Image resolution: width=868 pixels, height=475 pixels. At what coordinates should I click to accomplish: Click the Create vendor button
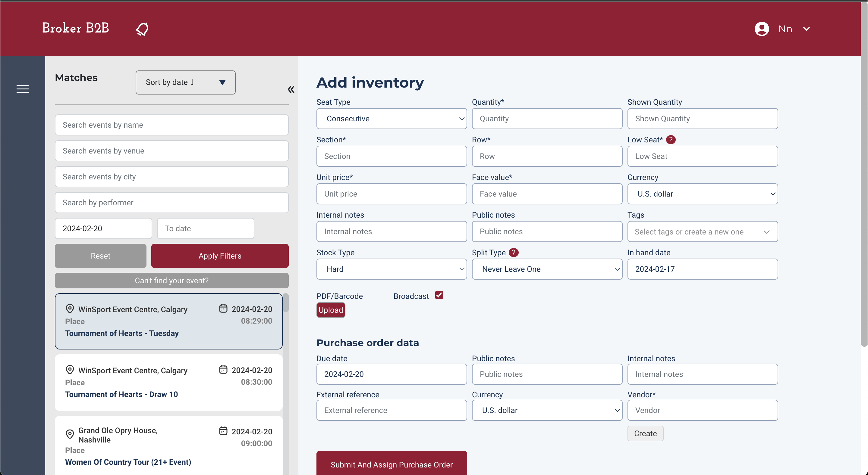click(645, 433)
